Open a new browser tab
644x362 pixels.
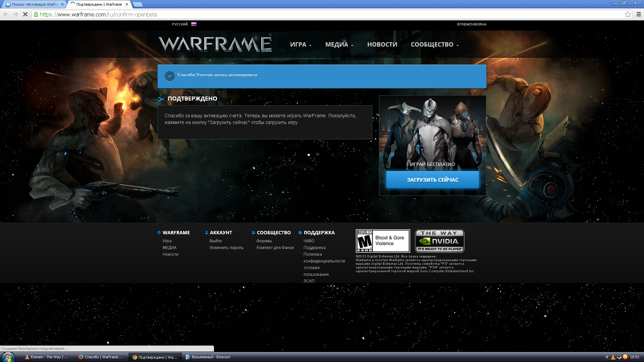(138, 4)
